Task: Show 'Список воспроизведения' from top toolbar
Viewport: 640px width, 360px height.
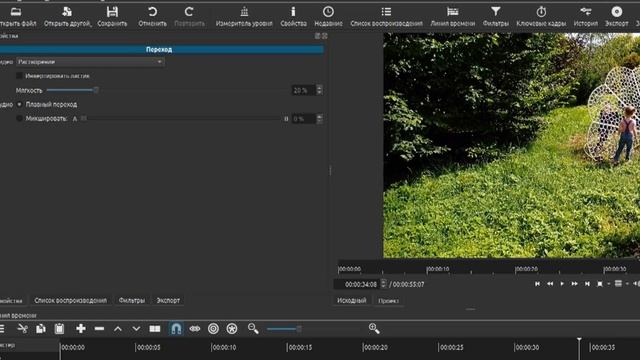Action: click(x=386, y=16)
